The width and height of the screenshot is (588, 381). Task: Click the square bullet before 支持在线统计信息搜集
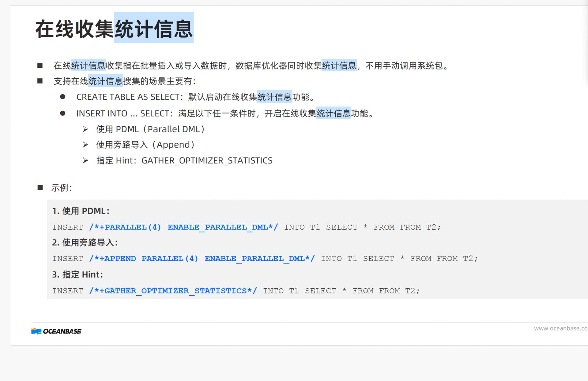click(x=40, y=81)
